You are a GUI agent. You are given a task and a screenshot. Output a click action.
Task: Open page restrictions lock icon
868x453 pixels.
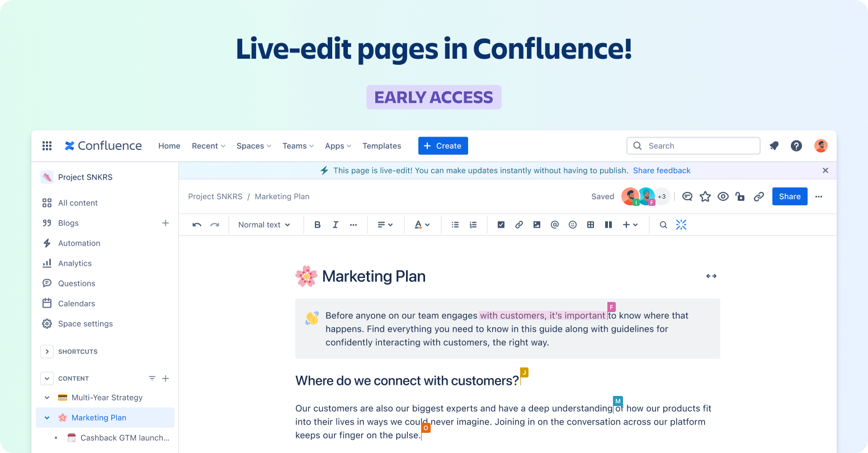click(740, 197)
